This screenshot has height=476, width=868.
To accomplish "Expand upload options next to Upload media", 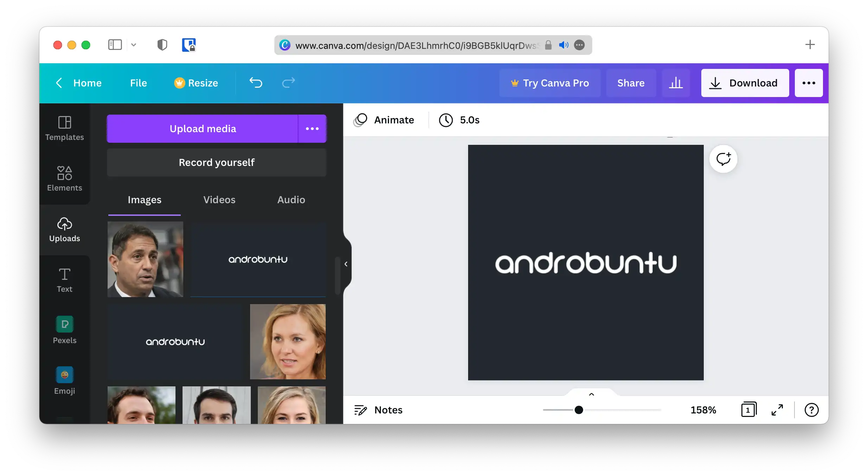I will click(312, 129).
